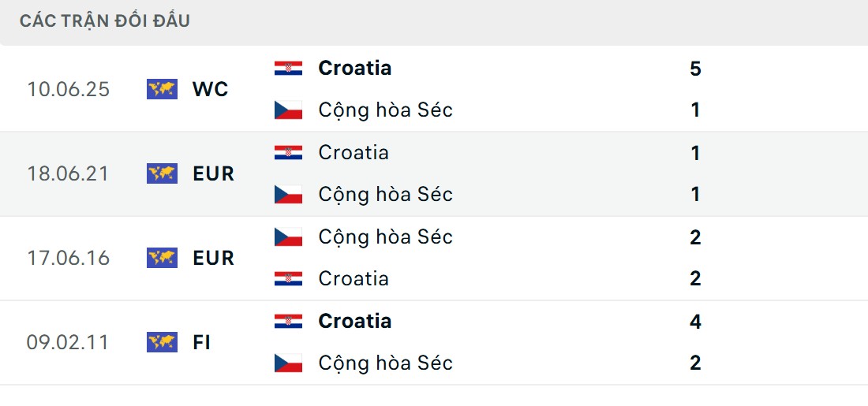Click Croatia's flag in the 09.02.11 match

click(x=289, y=321)
